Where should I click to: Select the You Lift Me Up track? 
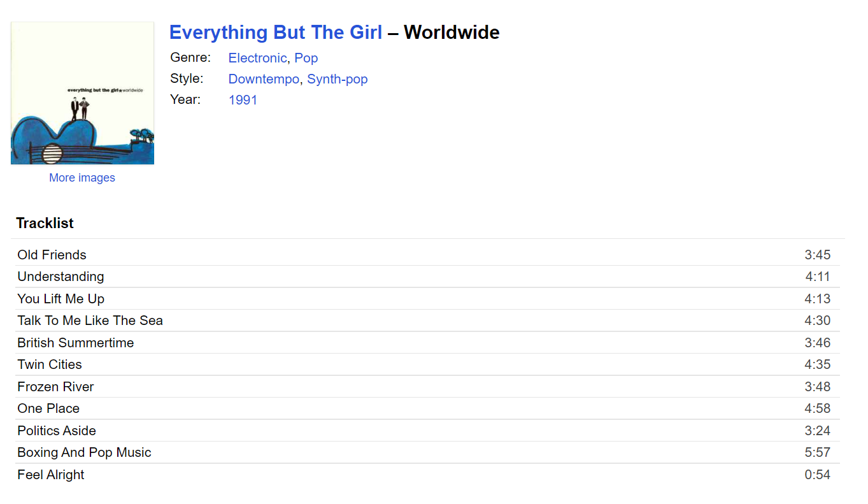pos(60,299)
